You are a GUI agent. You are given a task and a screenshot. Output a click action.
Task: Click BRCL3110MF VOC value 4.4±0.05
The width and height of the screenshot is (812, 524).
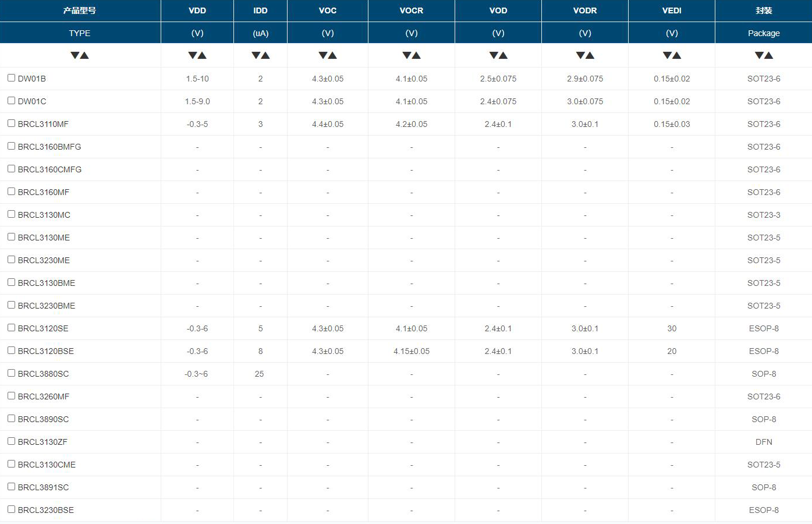click(x=328, y=124)
